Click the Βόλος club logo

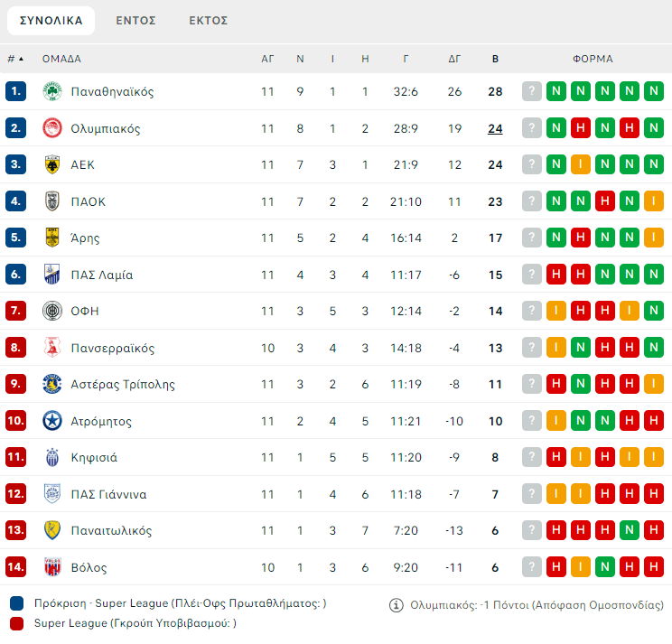tap(52, 567)
